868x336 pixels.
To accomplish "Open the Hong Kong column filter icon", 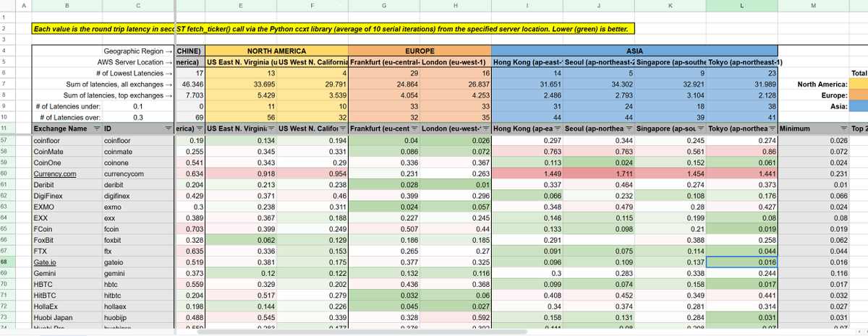I will pyautogui.click(x=557, y=128).
